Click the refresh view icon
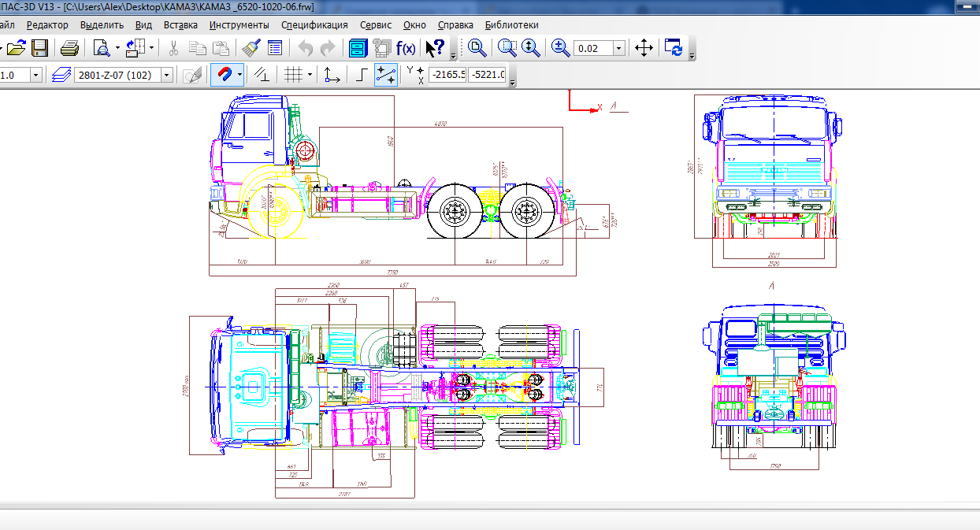The image size is (980, 530). tap(674, 48)
